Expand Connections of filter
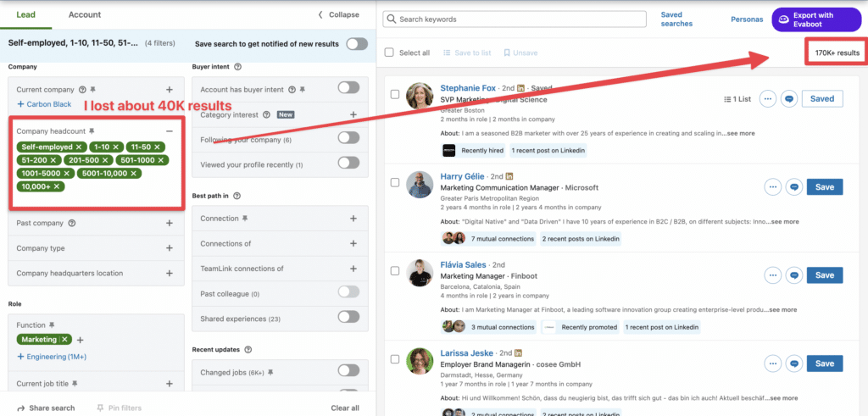Screen dimensions: 868x416 click(353, 243)
